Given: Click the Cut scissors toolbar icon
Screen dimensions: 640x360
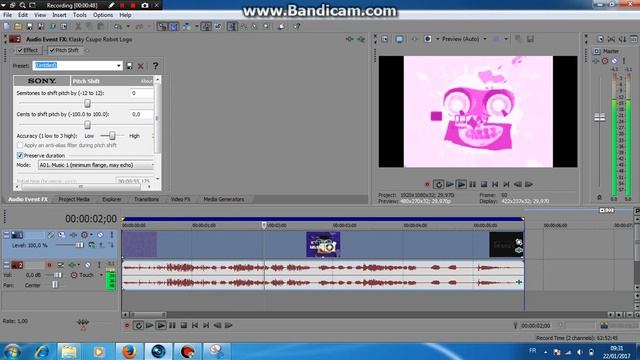Looking at the screenshot, I should pos(78,27).
